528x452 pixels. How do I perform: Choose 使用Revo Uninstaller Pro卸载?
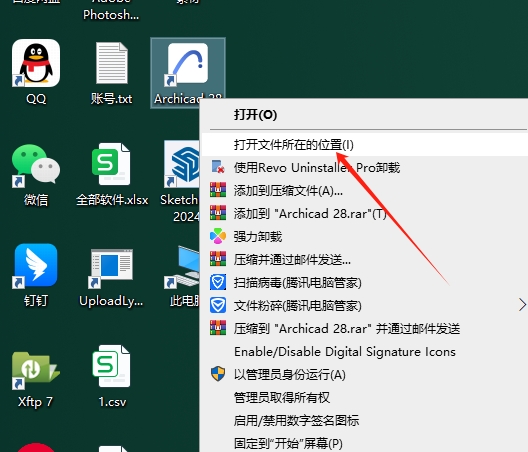(x=364, y=167)
